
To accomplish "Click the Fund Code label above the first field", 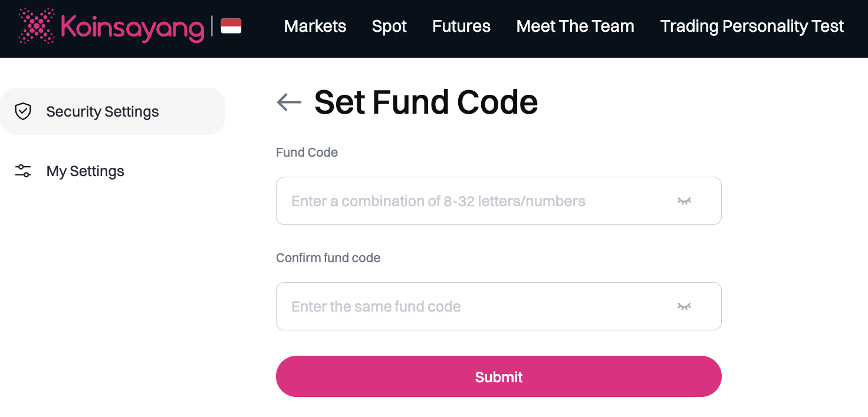I will coord(307,153).
